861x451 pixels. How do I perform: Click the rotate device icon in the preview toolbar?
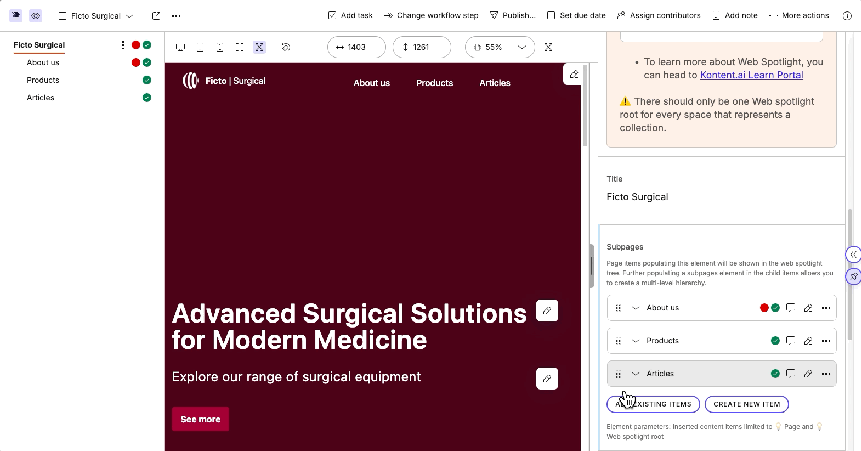[x=286, y=47]
